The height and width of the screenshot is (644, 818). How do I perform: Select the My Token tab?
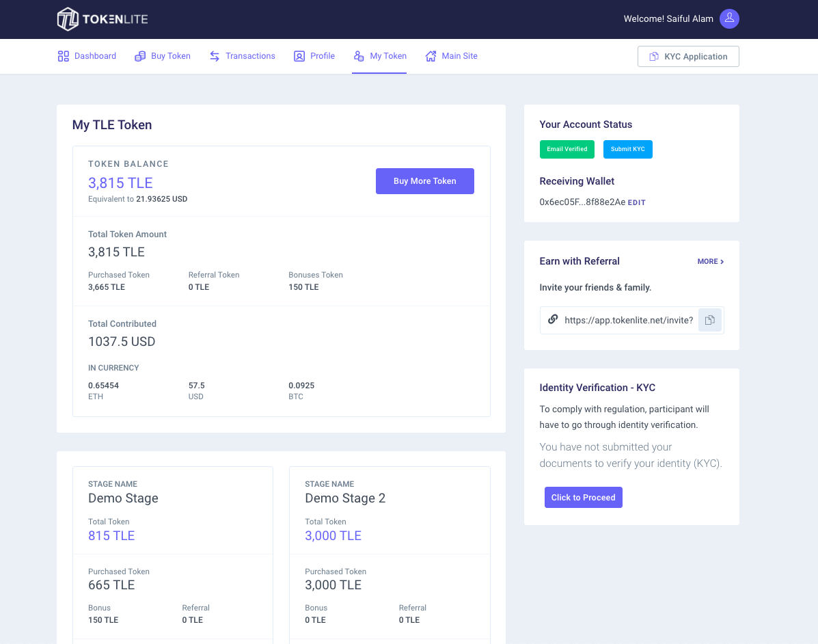379,56
